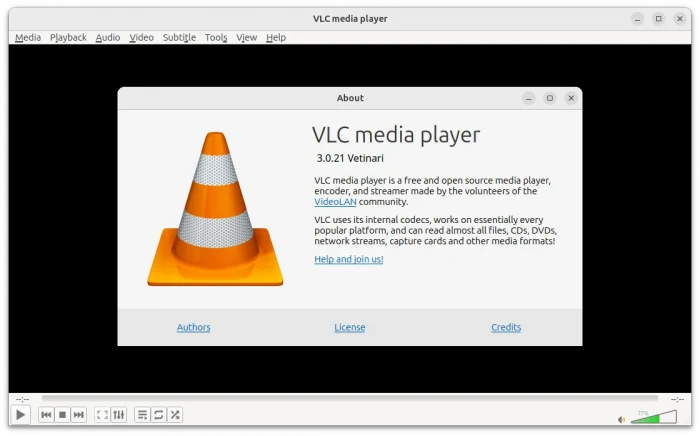Image resolution: width=700 pixels, height=436 pixels.
Task: Toggle loop repeat mode
Action: (x=158, y=415)
